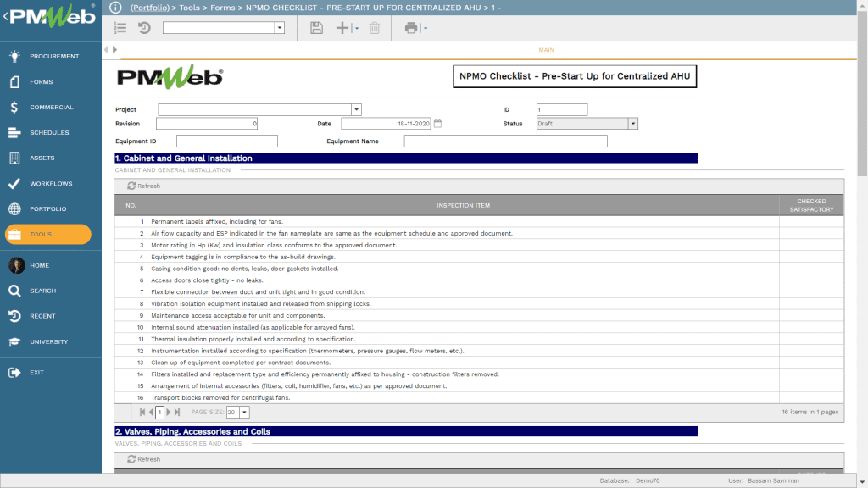This screenshot has height=488, width=868.
Task: Click the Checked Satisfactory column header
Action: pos(811,205)
